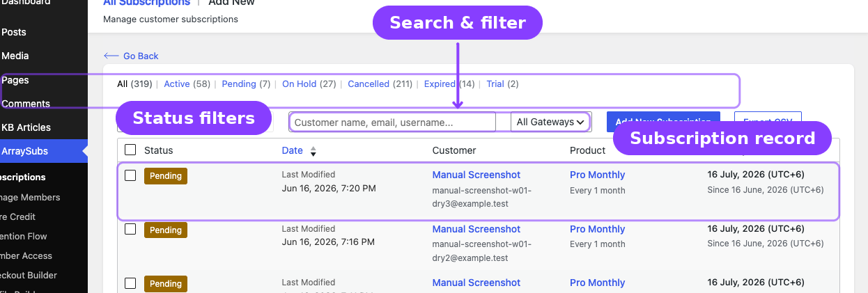This screenshot has width=868, height=293.
Task: Click email manual-screenshot-w01-dry3@example.test
Action: pyautogui.click(x=482, y=197)
